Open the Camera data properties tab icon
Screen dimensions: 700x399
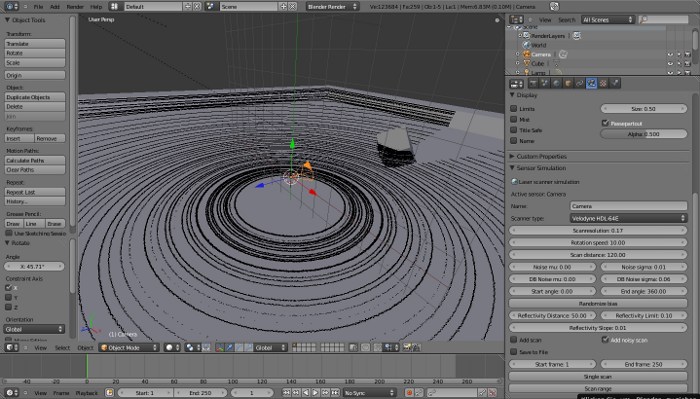tap(592, 83)
